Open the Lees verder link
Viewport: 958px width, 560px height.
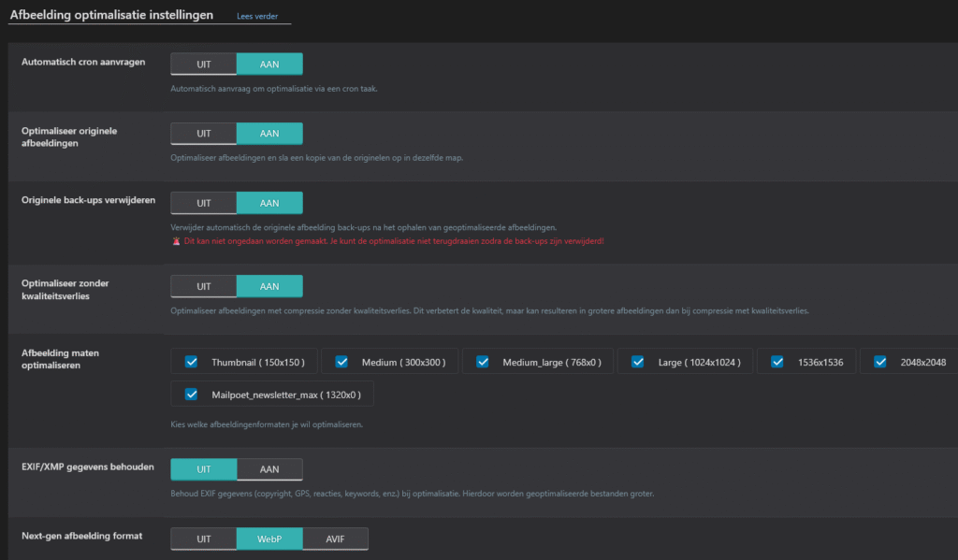tap(256, 17)
